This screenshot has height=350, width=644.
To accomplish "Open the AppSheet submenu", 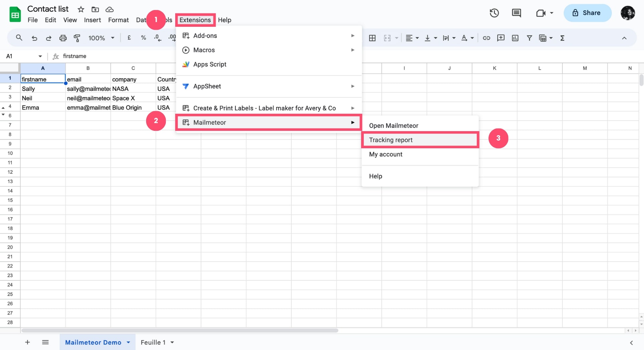I will [x=269, y=86].
